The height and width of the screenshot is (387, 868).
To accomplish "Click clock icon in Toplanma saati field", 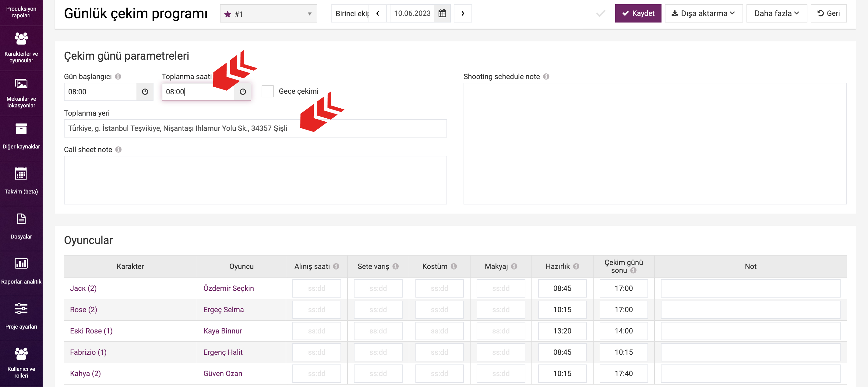I will point(243,92).
